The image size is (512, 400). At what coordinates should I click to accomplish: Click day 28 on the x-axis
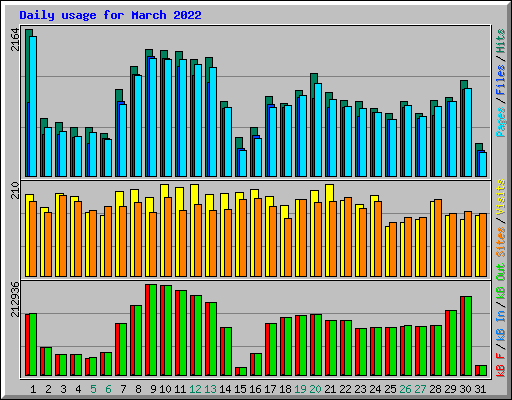tap(435, 389)
